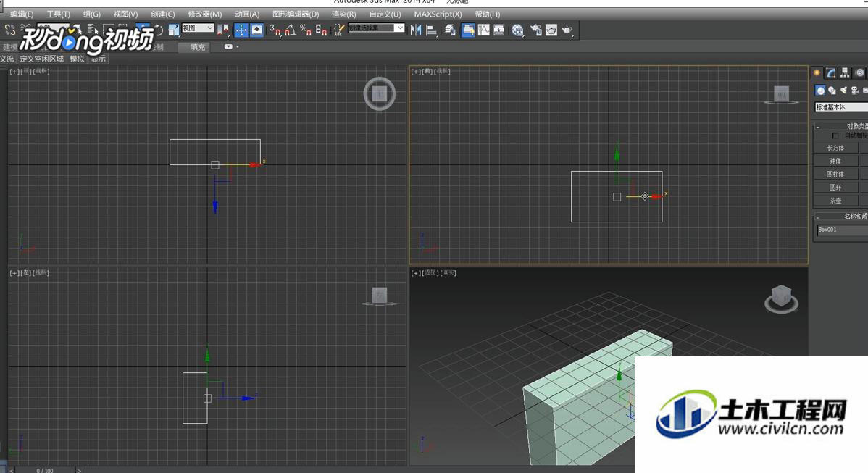This screenshot has height=473, width=868.
Task: Toggle the Graphite ribbon icon
Action: 468,30
